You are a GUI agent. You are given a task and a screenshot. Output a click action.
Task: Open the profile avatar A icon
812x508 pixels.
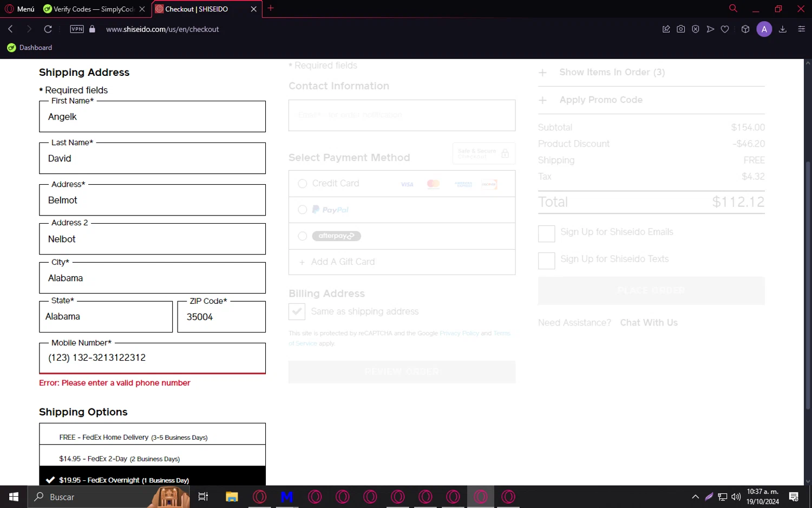click(x=764, y=29)
